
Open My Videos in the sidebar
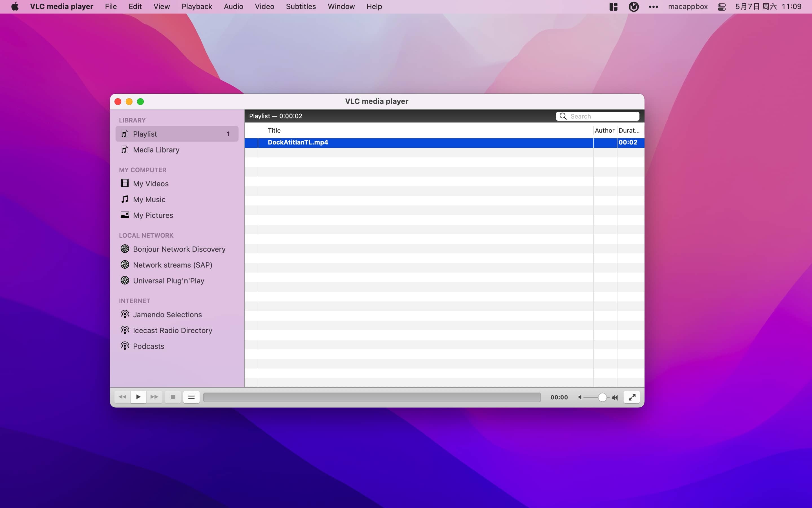[177, 183]
